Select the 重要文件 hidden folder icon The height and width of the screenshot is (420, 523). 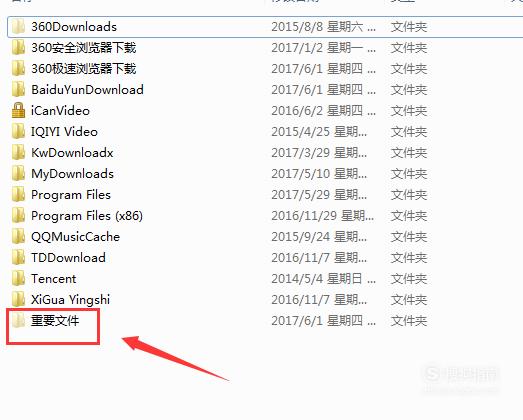point(18,321)
